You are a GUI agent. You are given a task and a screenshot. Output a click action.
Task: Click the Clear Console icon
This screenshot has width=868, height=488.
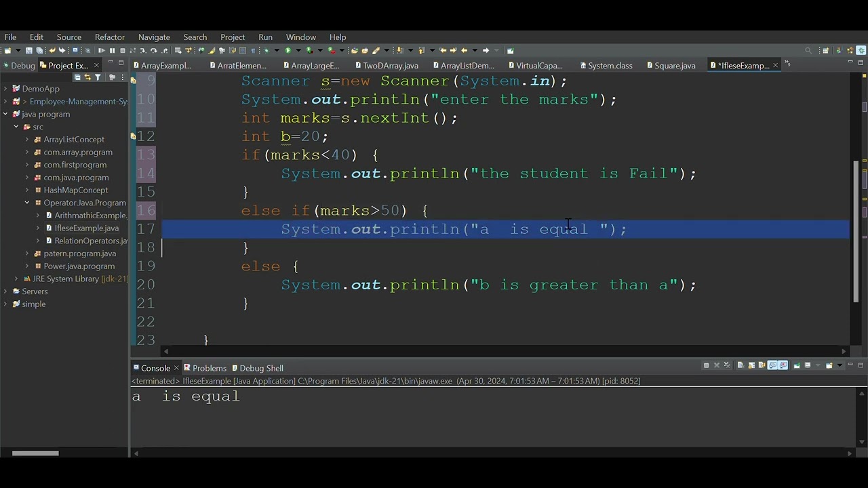741,365
